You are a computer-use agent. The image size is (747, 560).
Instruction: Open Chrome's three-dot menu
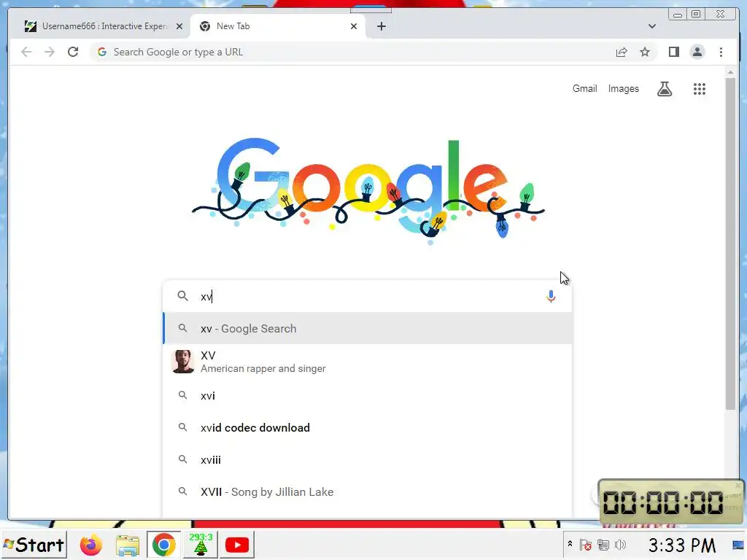(x=721, y=52)
